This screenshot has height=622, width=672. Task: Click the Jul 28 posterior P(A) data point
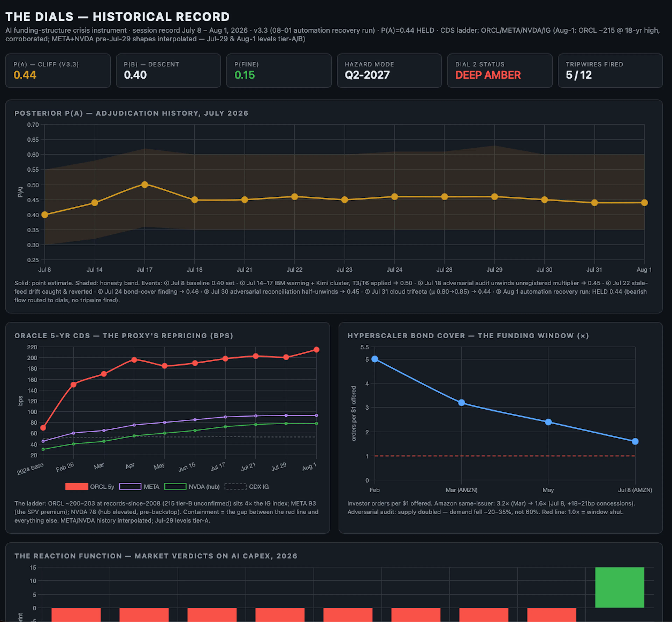tap(444, 197)
